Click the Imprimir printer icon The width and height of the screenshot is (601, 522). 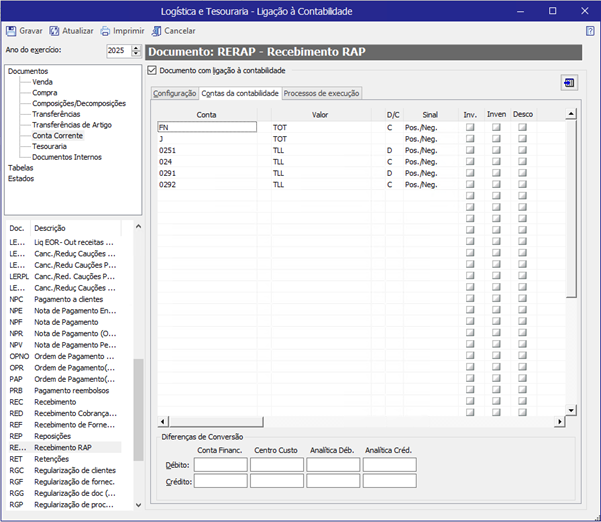(105, 31)
